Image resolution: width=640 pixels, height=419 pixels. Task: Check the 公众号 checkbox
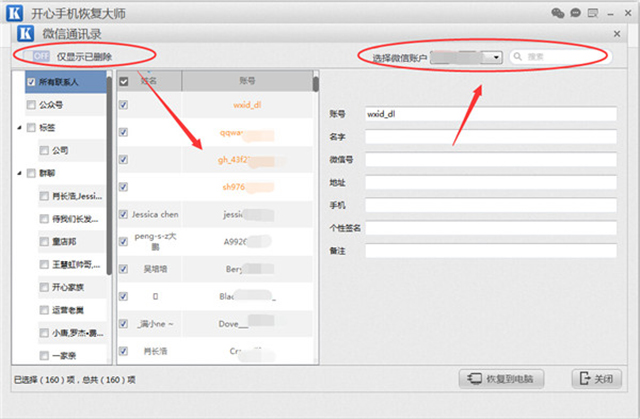coord(31,104)
